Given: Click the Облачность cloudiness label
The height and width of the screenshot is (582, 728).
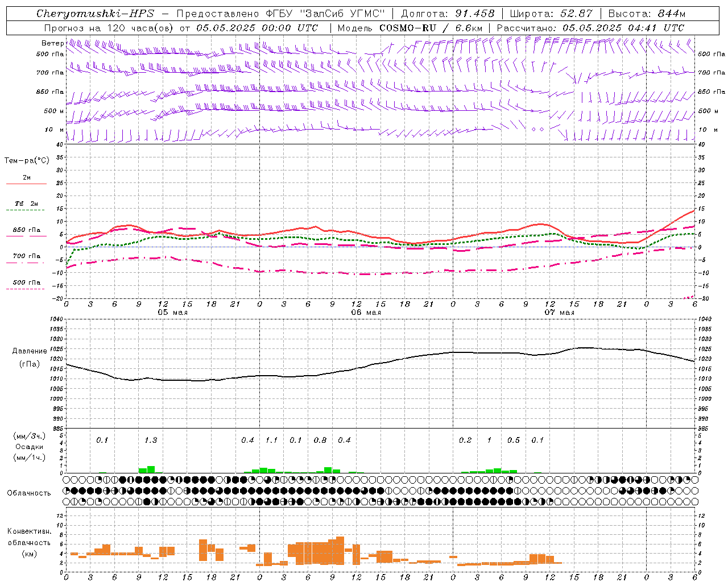Looking at the screenshot, I should pos(29,493).
